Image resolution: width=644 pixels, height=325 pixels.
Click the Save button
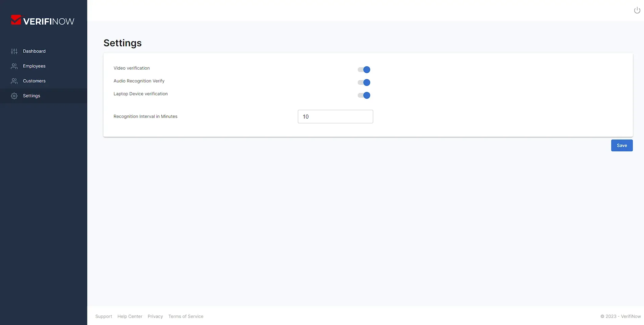click(621, 145)
